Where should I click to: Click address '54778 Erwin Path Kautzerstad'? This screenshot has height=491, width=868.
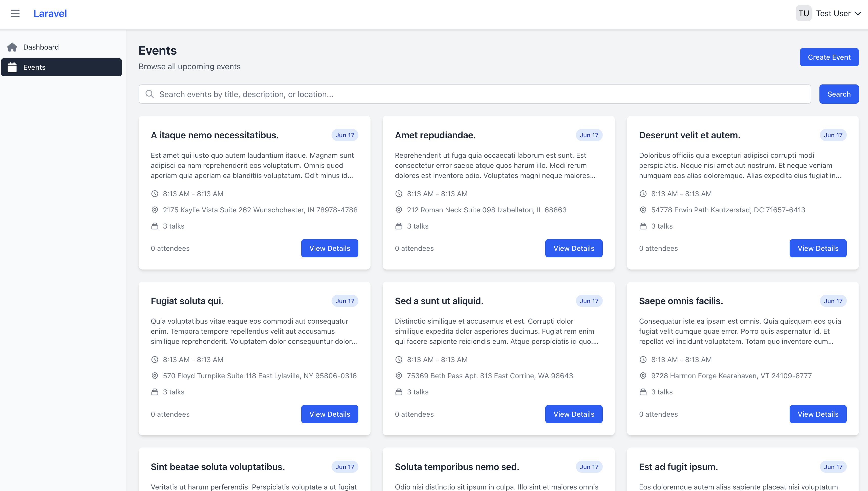701,210
